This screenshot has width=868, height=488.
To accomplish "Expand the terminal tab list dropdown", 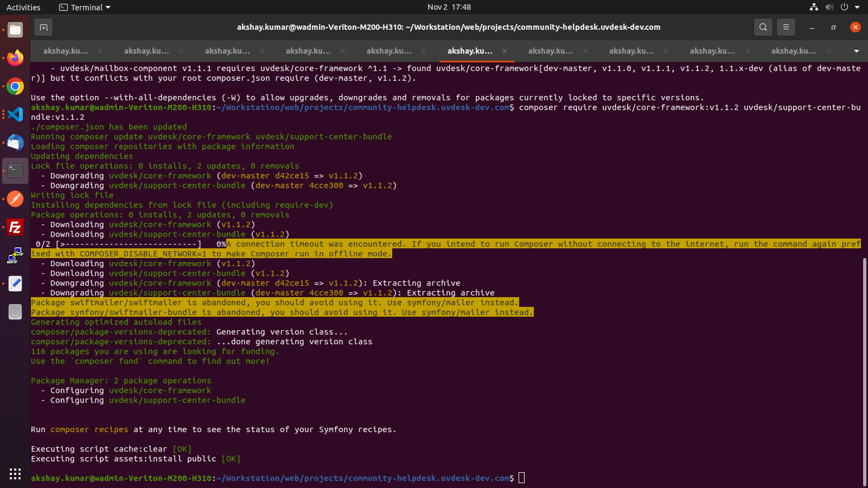I will (x=856, y=51).
